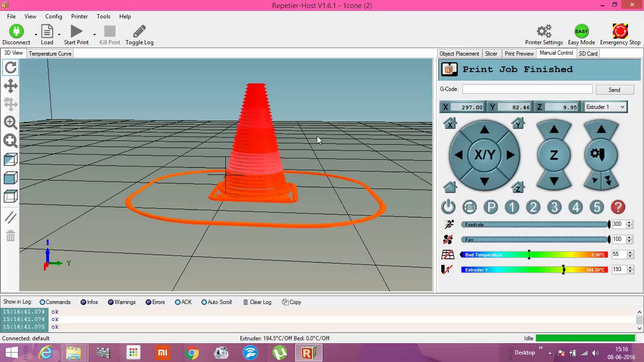
Task: Show hidden system tray icons arrow
Action: point(549,352)
